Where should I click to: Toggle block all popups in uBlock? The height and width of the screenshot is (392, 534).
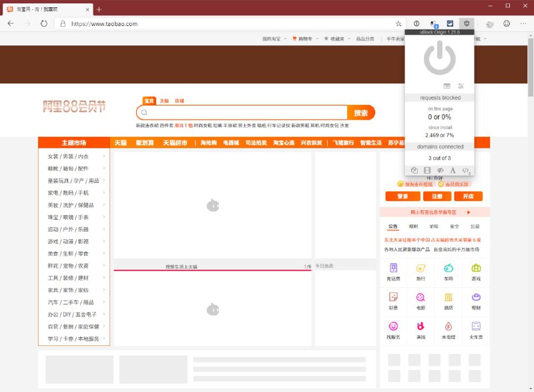(x=414, y=170)
